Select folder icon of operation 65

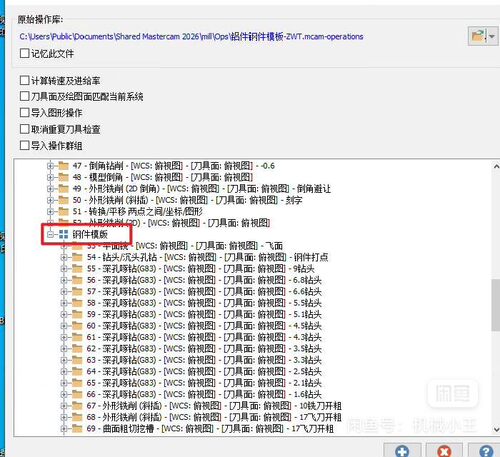tap(77, 383)
